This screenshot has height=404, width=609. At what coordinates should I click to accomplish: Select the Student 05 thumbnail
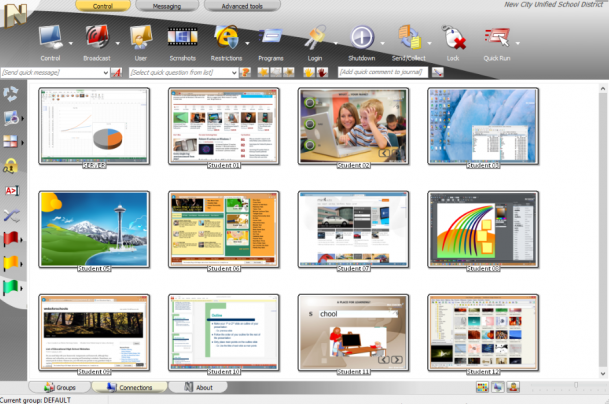pos(94,230)
